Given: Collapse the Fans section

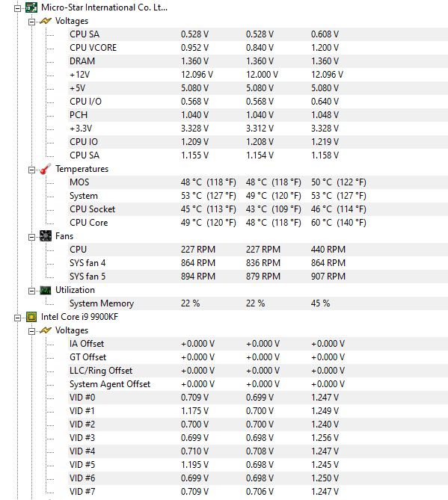Looking at the screenshot, I should click(31, 237).
